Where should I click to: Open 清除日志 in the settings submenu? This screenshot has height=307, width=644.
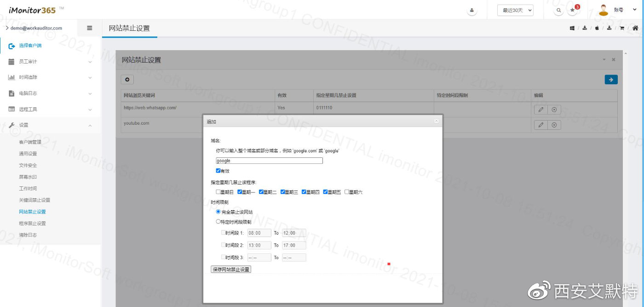click(x=28, y=235)
